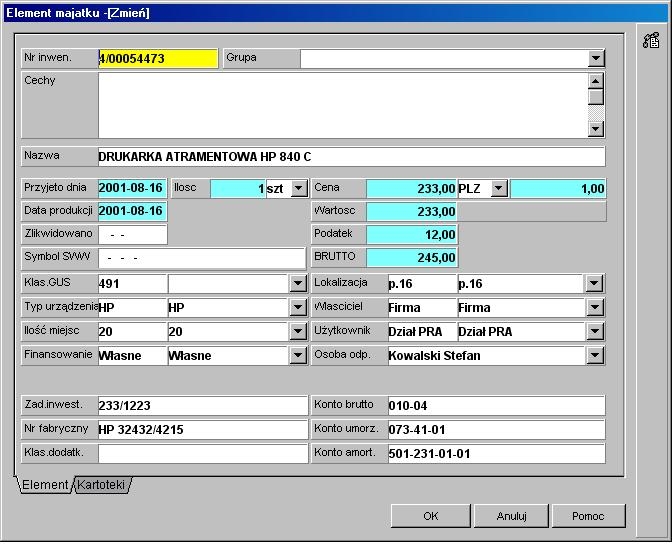Click the Wlasciciel code field Firma

[x=422, y=307]
